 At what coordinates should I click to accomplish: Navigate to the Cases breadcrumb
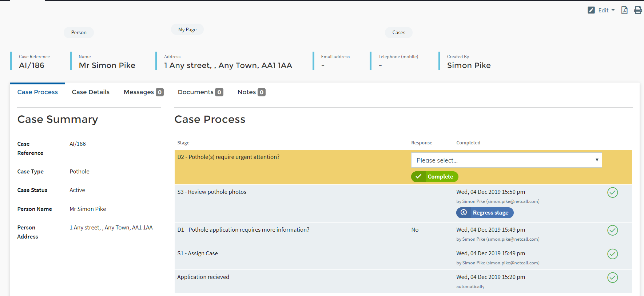pyautogui.click(x=399, y=32)
